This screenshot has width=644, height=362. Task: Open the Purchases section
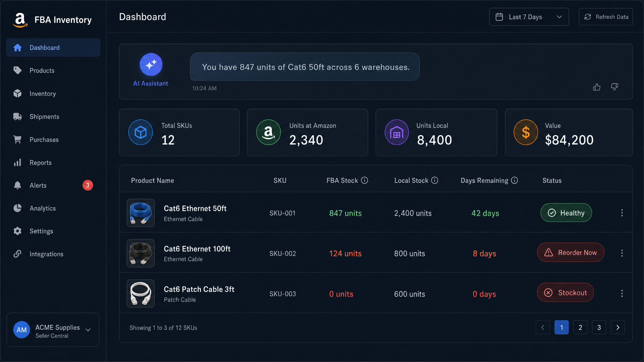[53, 140]
